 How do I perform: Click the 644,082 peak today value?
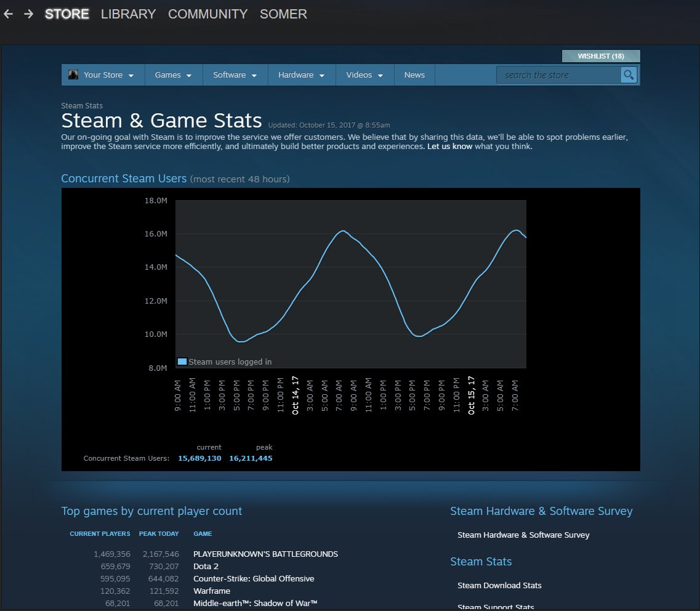(163, 578)
